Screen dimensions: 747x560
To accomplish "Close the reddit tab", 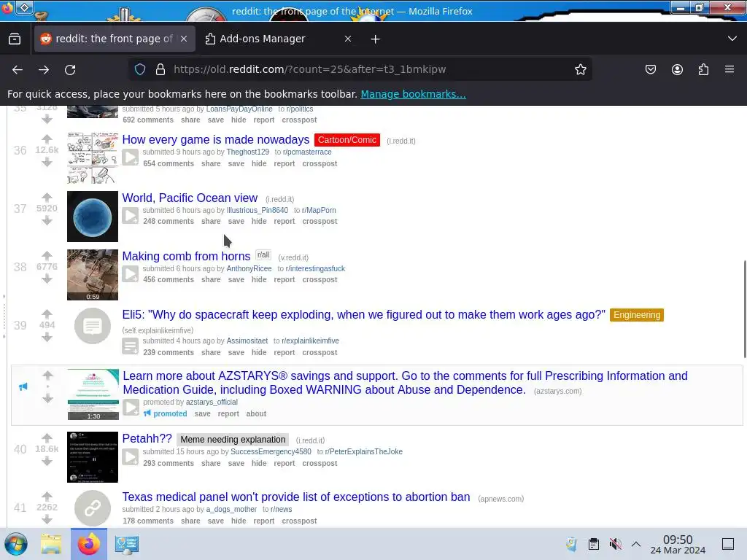I will tap(184, 39).
